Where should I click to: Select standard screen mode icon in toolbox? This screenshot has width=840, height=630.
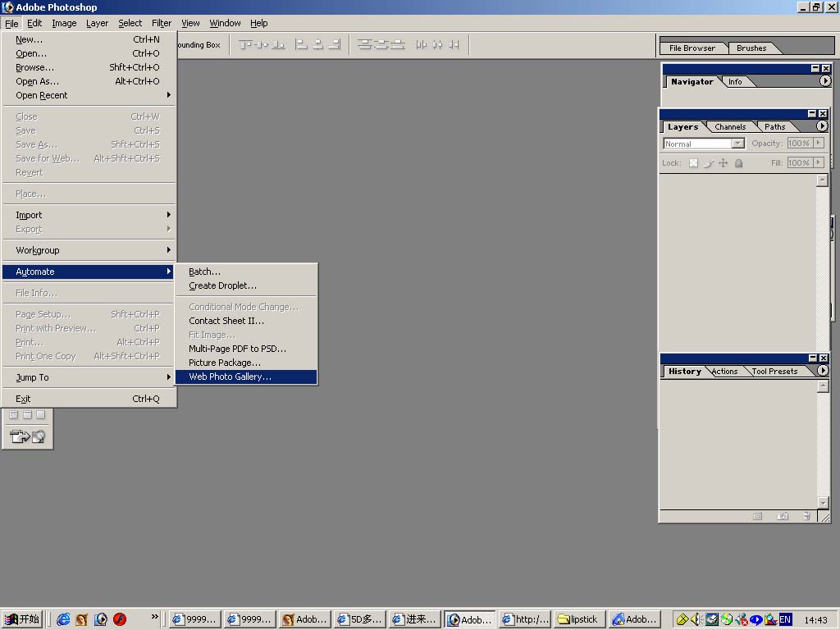pos(14,414)
